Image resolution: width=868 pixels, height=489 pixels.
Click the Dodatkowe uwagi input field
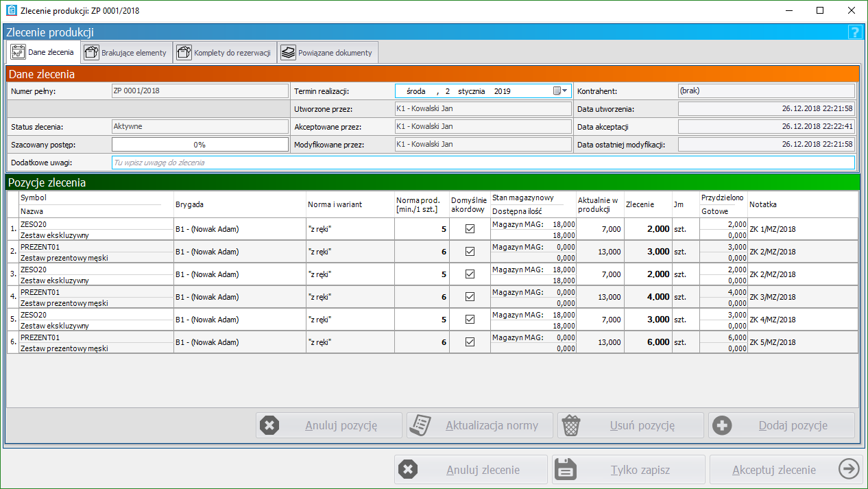483,163
